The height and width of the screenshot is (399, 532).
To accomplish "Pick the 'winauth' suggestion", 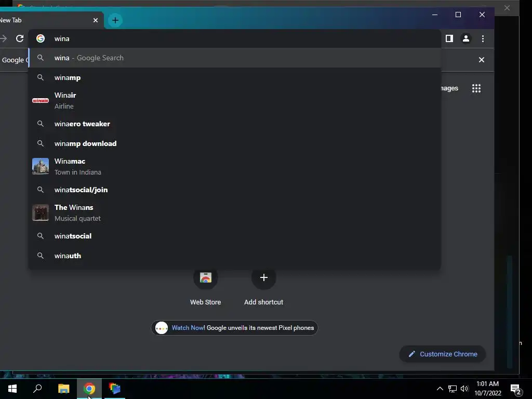I will pos(235,256).
